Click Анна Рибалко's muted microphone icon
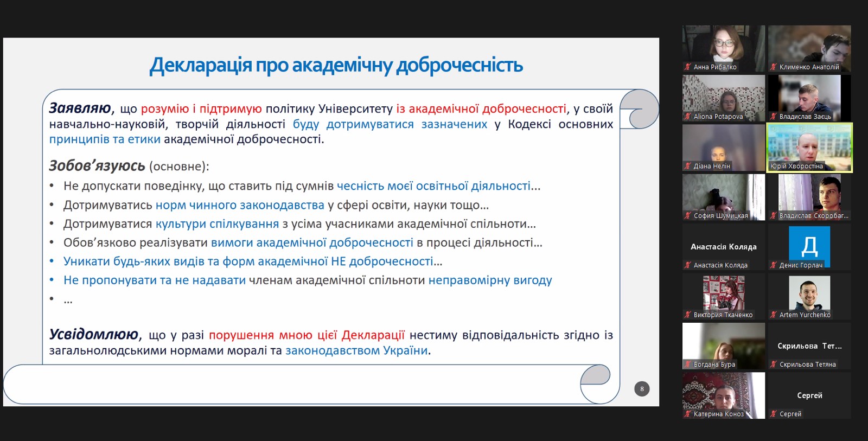This screenshot has width=868, height=441. point(688,67)
